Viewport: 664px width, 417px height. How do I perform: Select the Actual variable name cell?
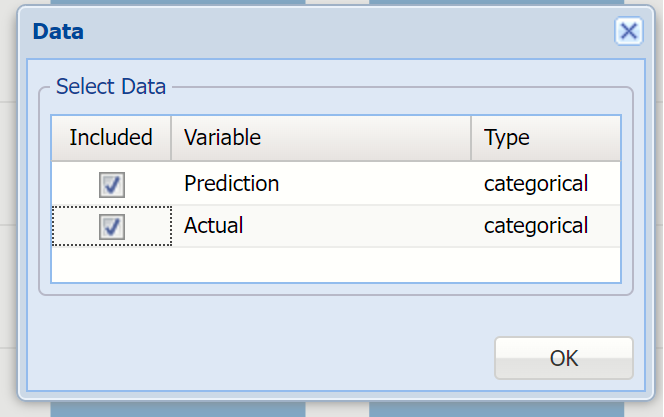click(x=214, y=227)
